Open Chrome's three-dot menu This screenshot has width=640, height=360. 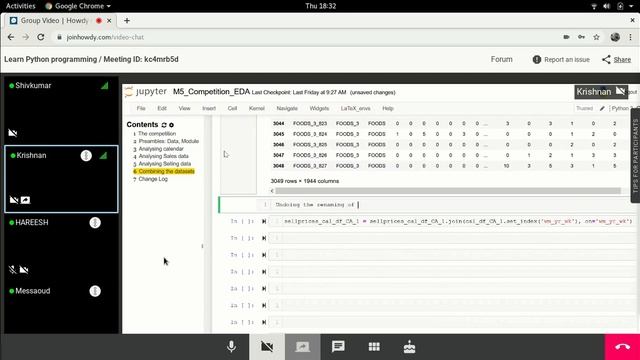tap(631, 37)
